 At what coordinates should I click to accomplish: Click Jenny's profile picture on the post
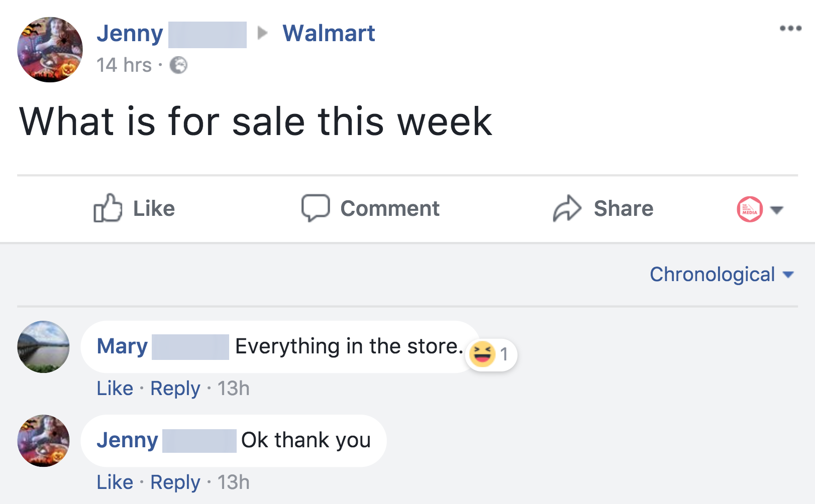click(x=50, y=50)
